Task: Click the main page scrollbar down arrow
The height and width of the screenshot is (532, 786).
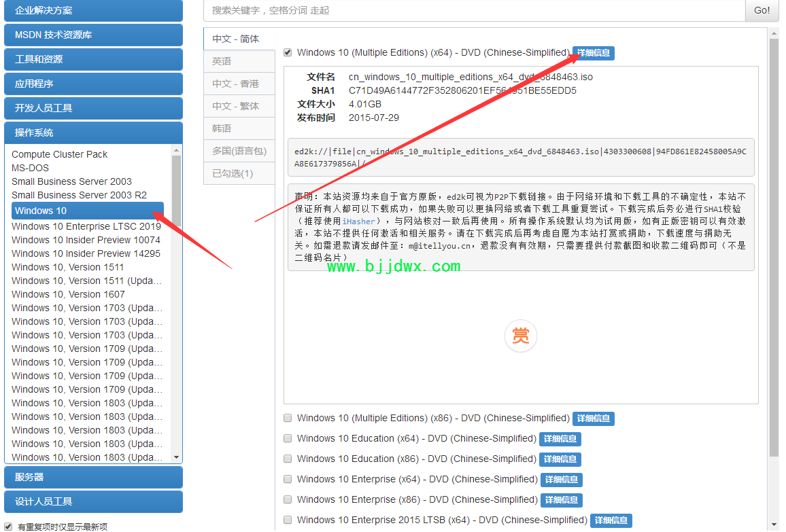Action: tap(774, 525)
